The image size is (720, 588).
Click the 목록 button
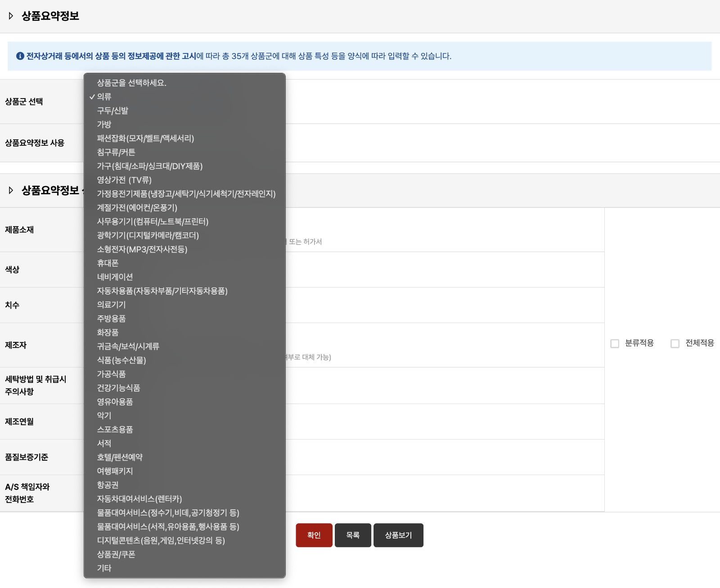tap(353, 535)
